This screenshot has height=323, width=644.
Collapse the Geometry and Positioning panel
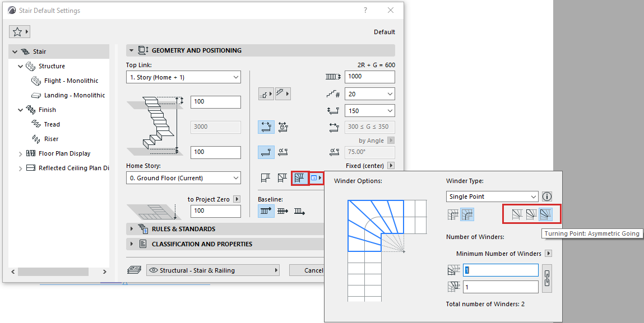tap(131, 50)
